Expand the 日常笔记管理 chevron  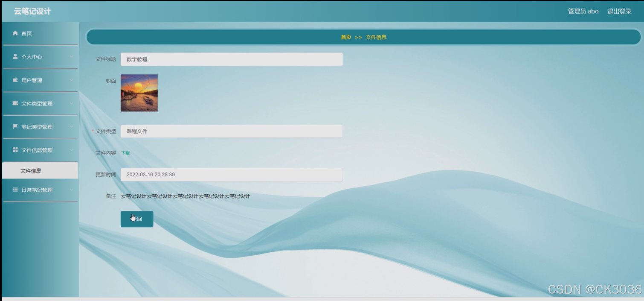pos(71,190)
